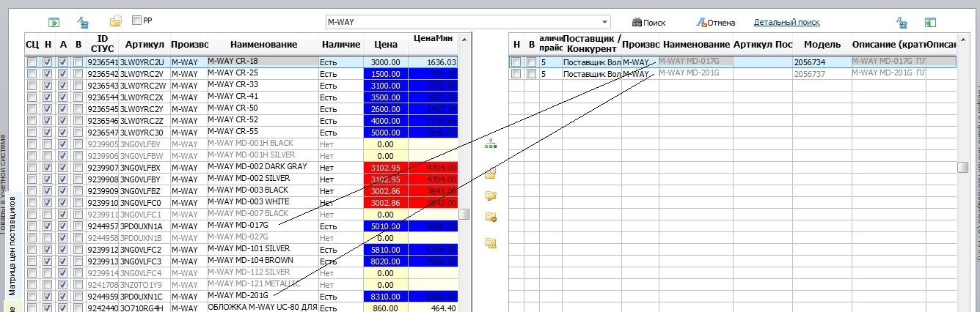
Task: Toggle the PP checkbox
Action: click(136, 21)
